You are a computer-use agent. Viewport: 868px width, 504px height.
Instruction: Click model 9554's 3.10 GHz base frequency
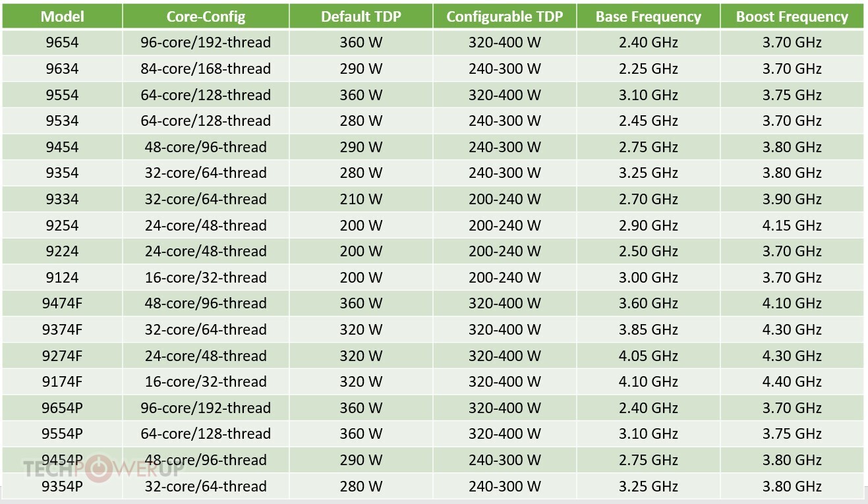648,95
